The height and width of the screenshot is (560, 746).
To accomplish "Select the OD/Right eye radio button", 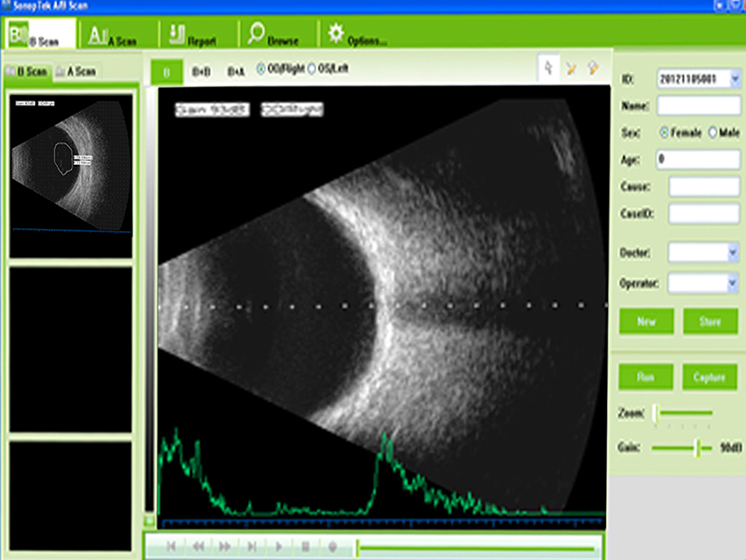I will tap(260, 70).
